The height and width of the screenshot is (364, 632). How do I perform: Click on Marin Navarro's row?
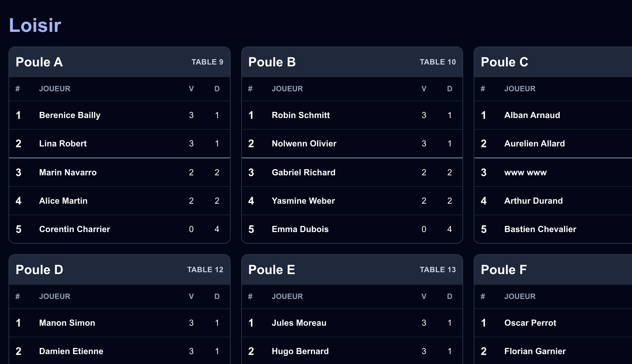click(119, 172)
